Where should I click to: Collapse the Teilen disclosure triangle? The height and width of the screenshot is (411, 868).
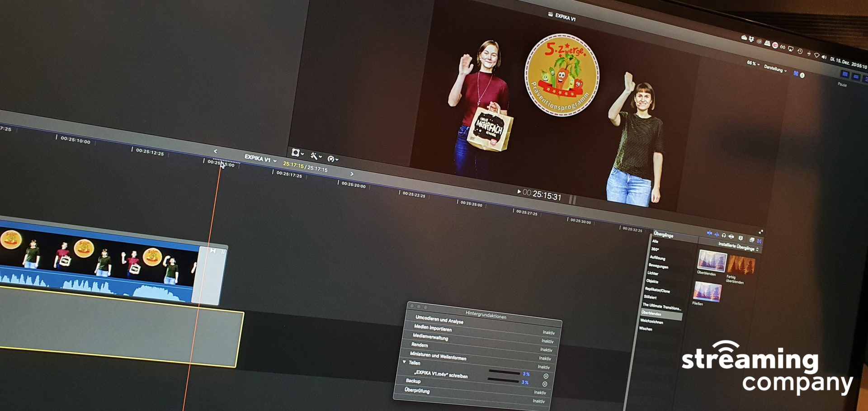click(404, 362)
